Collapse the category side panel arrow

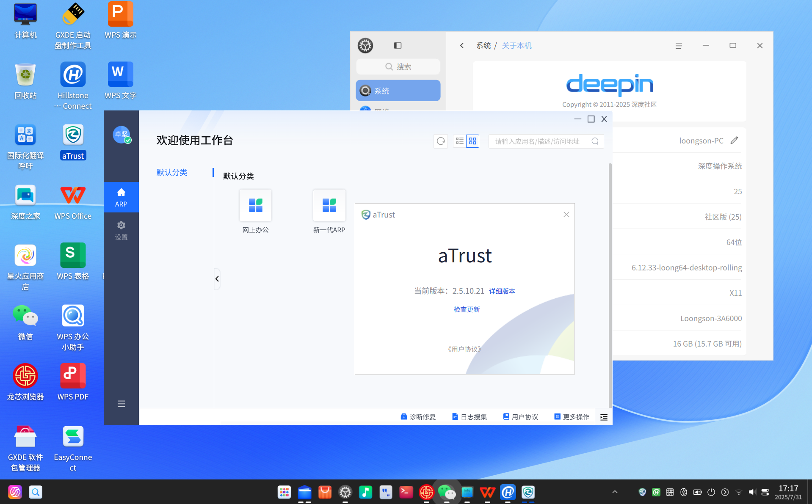tap(217, 279)
